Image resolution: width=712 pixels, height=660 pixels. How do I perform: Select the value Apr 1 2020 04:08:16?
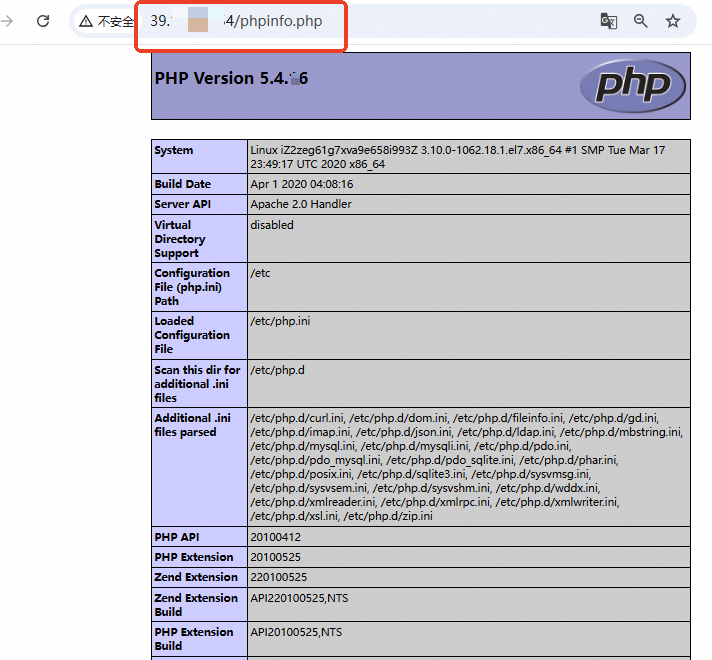[x=302, y=184]
